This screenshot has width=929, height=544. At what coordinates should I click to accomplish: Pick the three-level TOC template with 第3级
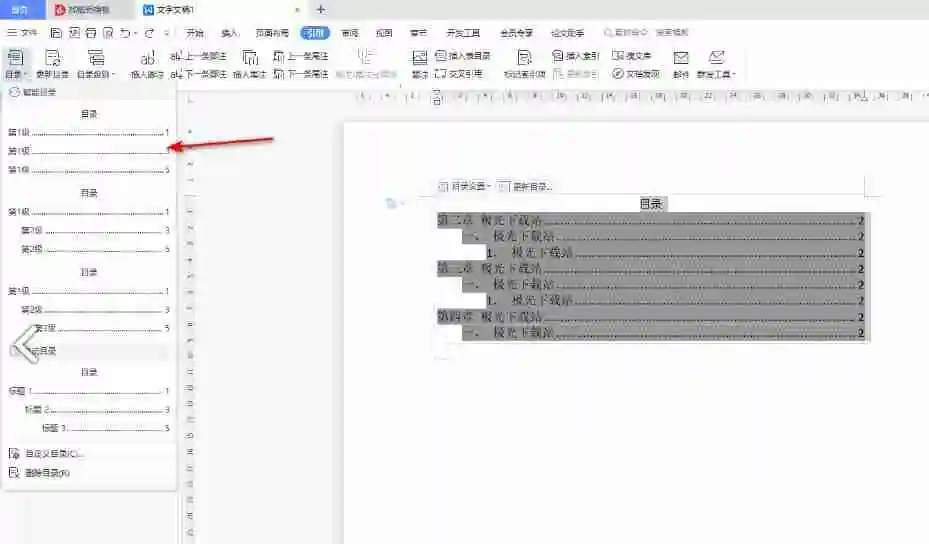point(89,301)
